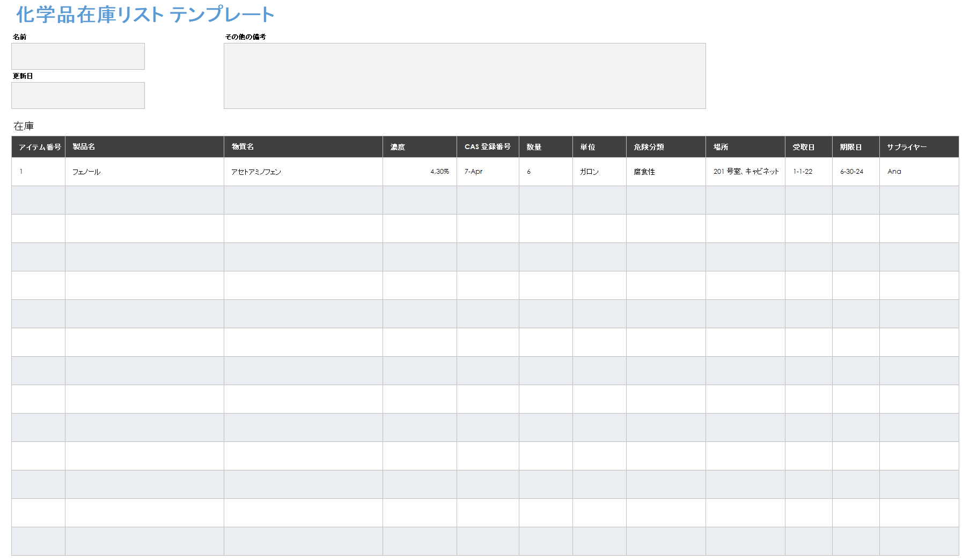This screenshot has height=560, width=970.
Task: Click the 更新日 label
Action: click(x=23, y=76)
